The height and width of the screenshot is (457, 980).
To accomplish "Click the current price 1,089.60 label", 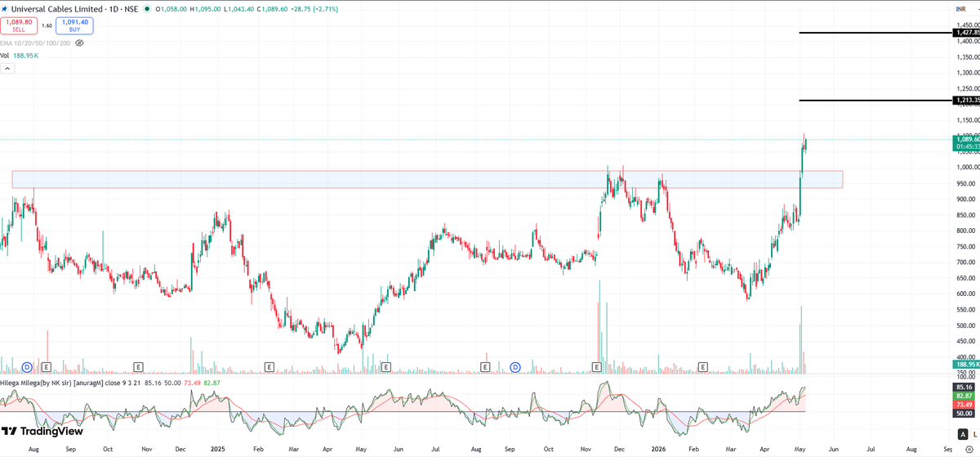I will (x=966, y=139).
